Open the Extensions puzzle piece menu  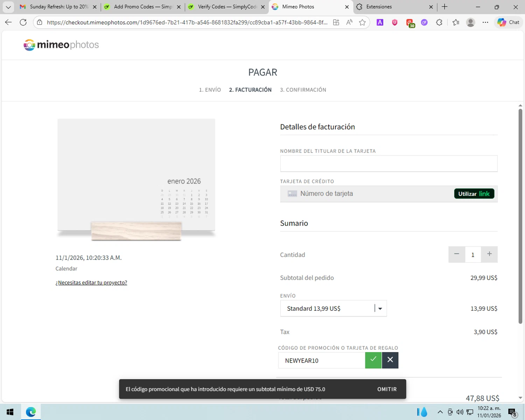click(x=439, y=22)
